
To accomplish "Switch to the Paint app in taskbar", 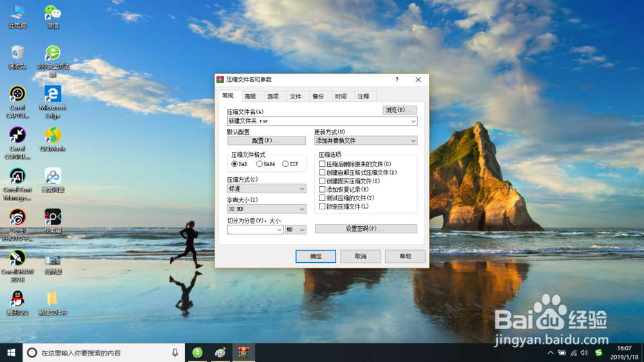I will point(220,352).
